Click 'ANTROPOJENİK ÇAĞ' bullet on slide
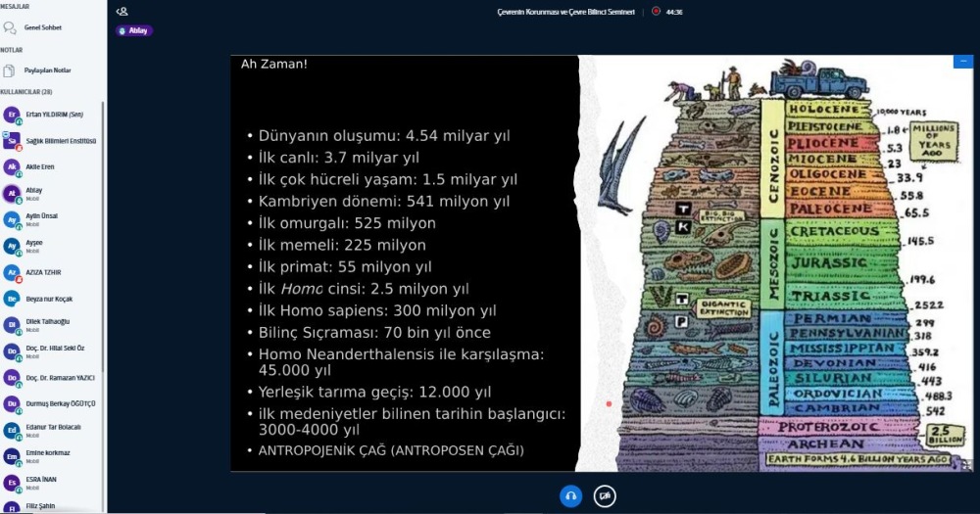Viewport: 980px width, 514px height. 391,450
